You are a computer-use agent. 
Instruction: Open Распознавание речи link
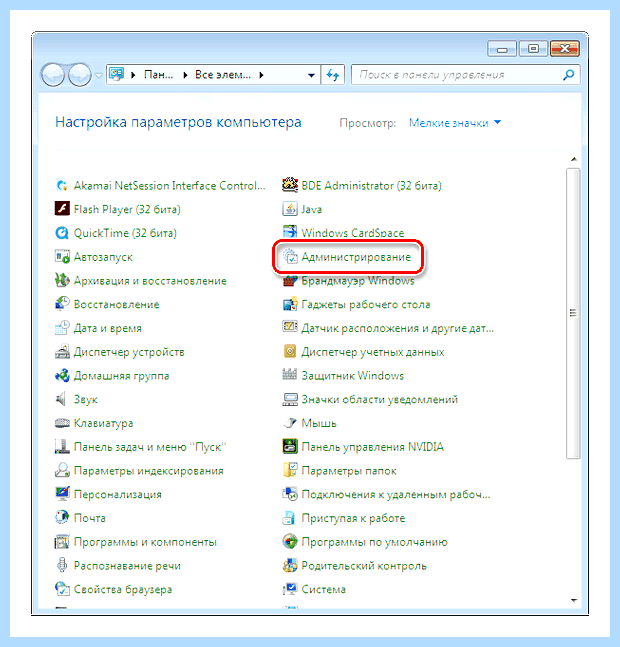(127, 566)
